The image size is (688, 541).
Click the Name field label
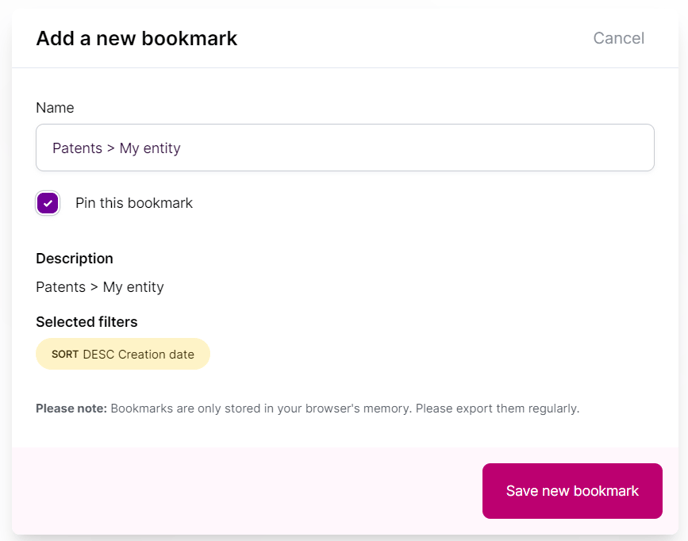point(55,107)
